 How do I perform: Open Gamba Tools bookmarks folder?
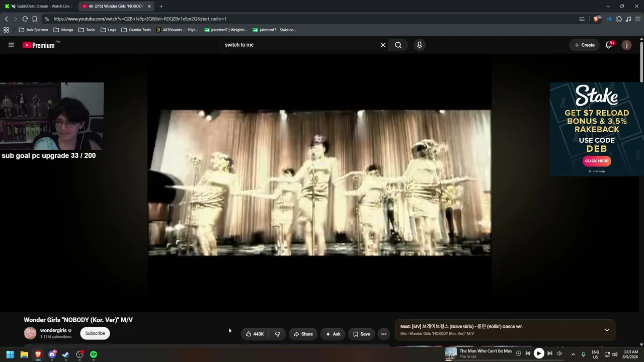pyautogui.click(x=136, y=30)
